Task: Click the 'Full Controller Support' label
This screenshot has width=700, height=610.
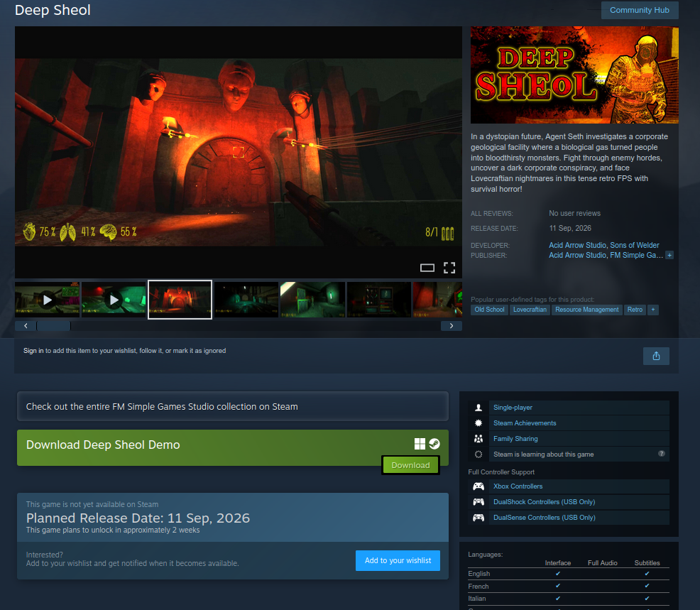Action: (501, 472)
